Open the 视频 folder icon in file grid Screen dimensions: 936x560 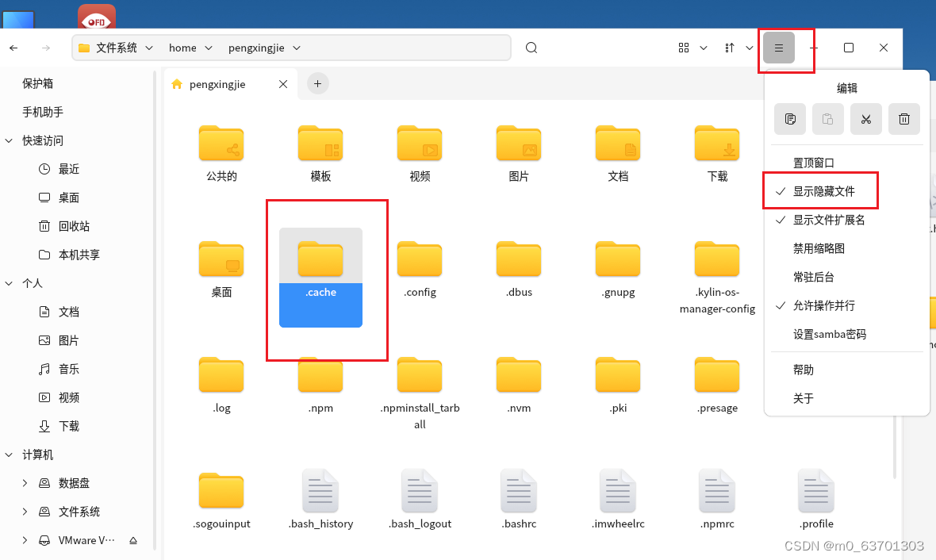tap(420, 144)
